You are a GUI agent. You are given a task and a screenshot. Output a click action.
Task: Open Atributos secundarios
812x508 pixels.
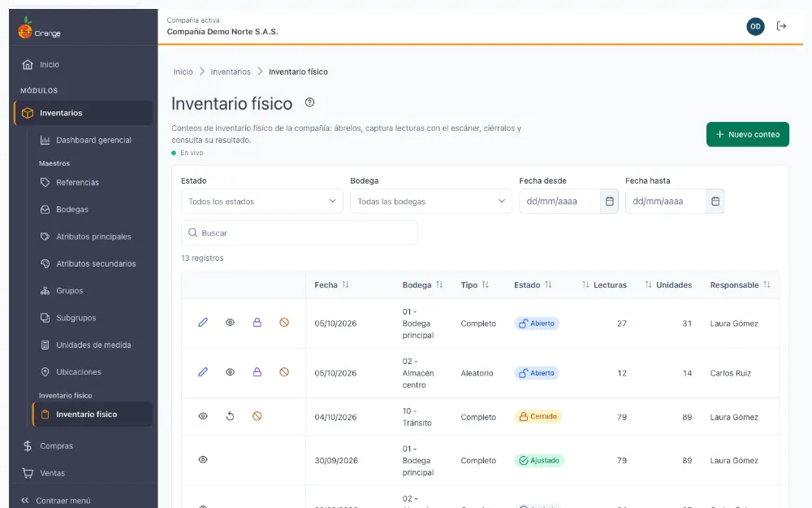[x=93, y=263]
